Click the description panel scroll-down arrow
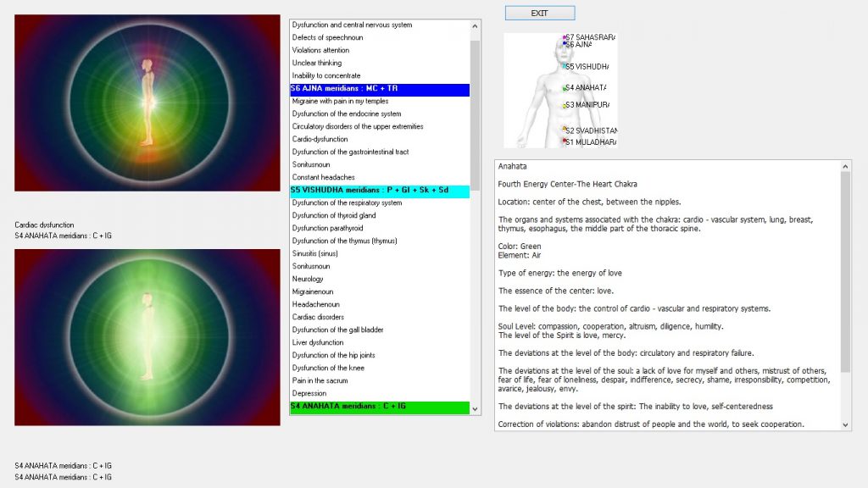The image size is (868, 488). click(x=845, y=424)
